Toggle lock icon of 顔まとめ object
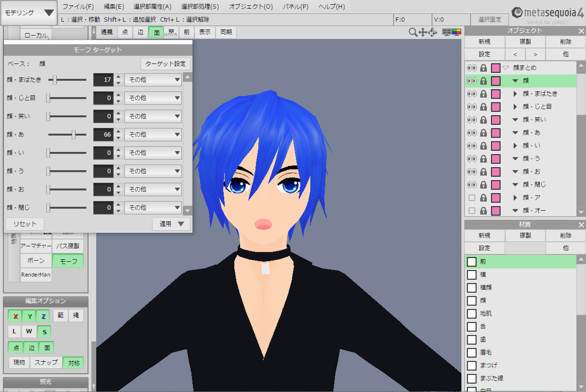The image size is (586, 392). (483, 68)
